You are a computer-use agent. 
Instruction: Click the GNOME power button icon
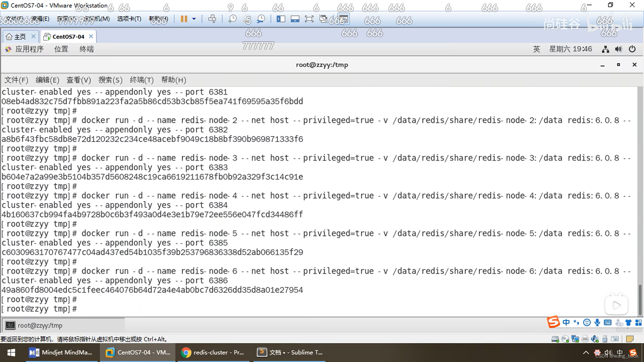[632, 49]
